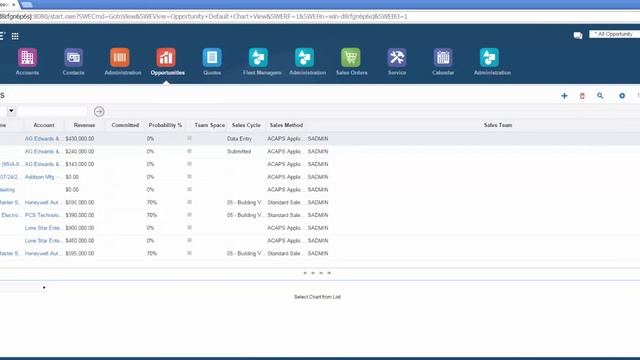Open the Administration icon right of Calendar

(x=489, y=58)
